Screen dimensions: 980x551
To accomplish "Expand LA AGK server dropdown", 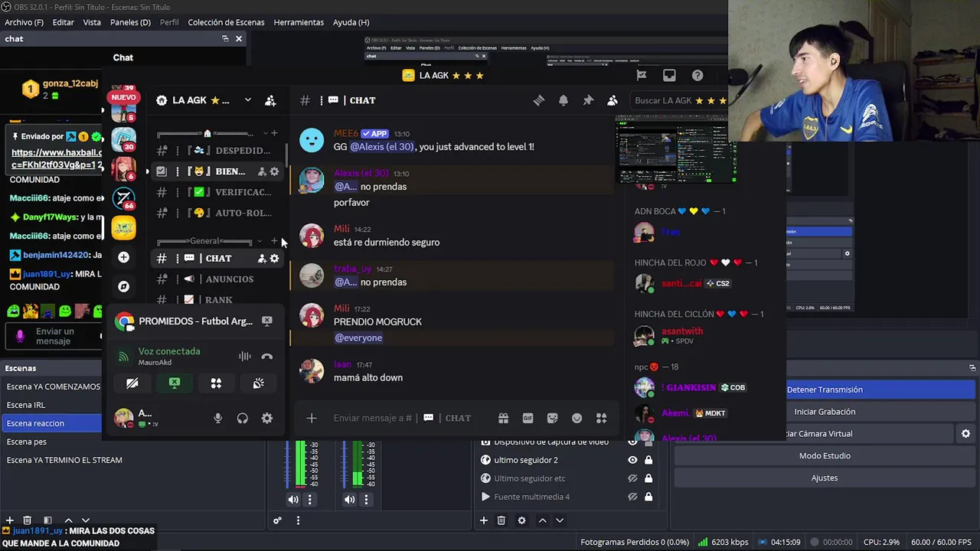I will point(247,100).
